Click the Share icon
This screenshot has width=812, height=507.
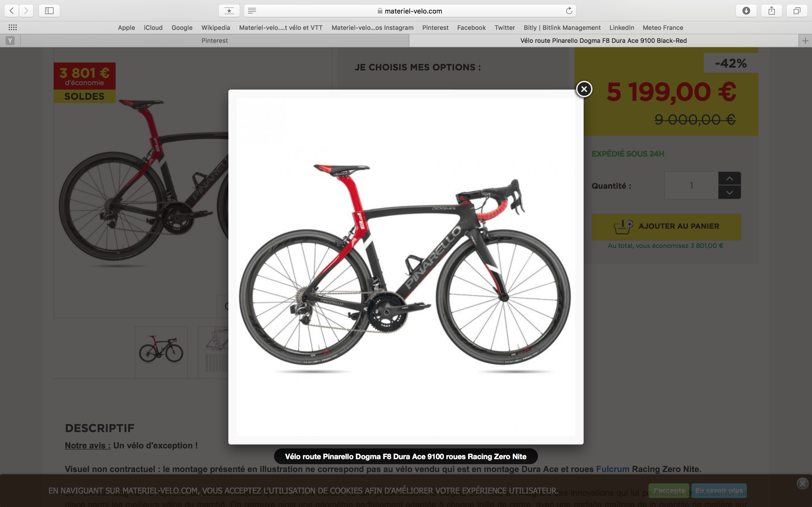click(772, 10)
